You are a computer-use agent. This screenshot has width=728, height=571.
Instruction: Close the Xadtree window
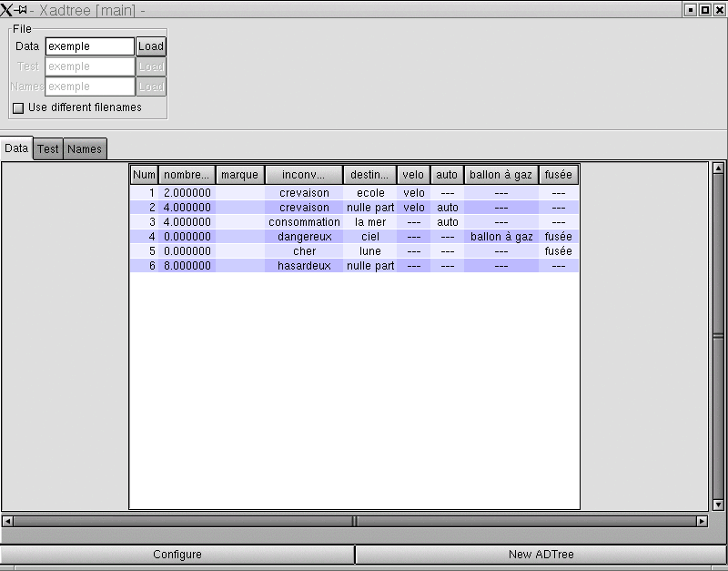pos(719,10)
